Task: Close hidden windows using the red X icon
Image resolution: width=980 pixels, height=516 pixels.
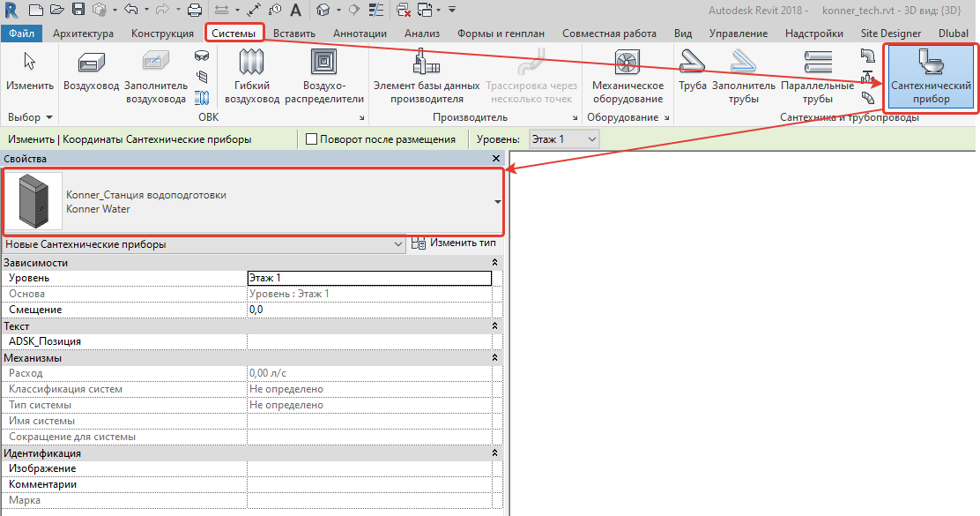Action: (x=403, y=10)
